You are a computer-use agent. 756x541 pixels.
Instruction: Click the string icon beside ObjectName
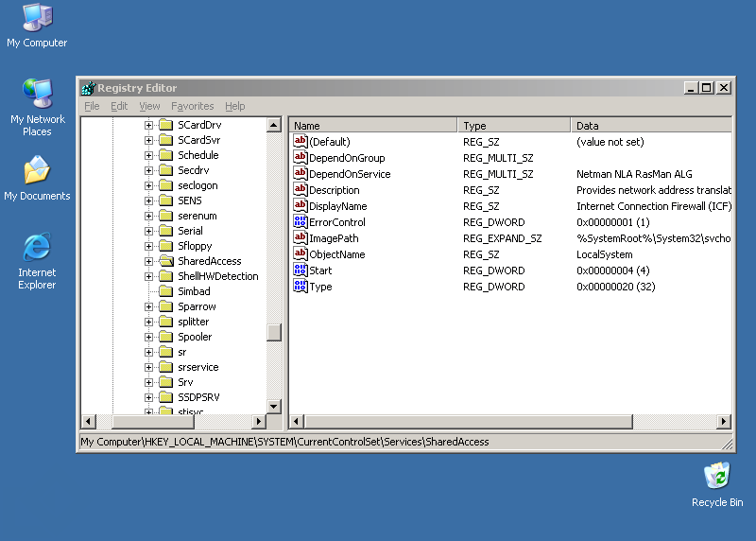[x=300, y=253]
